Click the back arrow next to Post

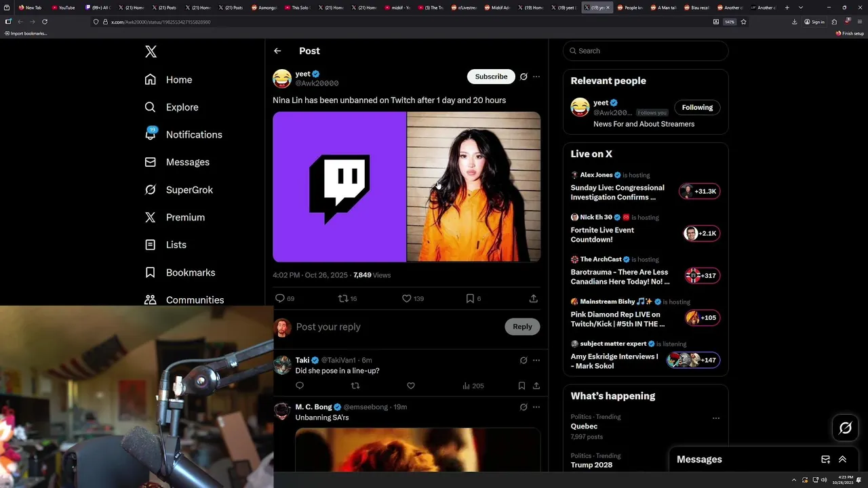tap(277, 51)
